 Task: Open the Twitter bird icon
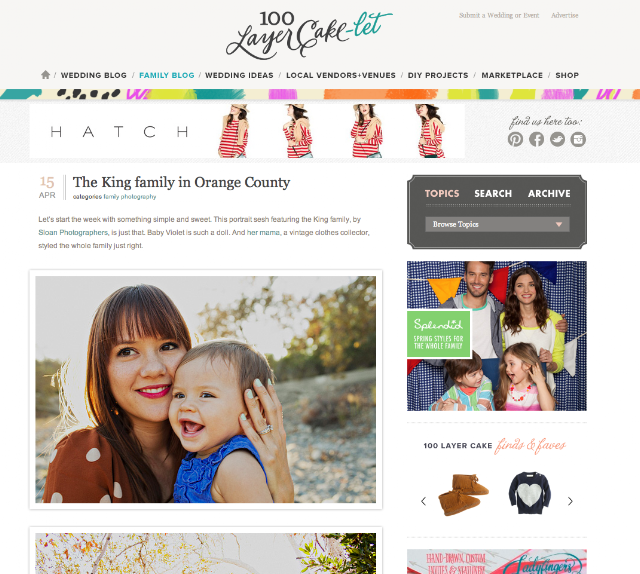coord(557,139)
